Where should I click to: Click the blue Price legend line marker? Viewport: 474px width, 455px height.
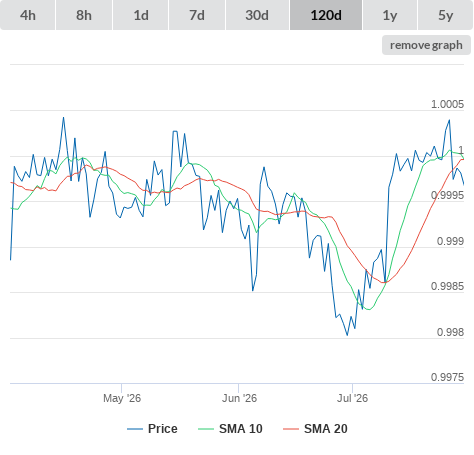135,429
